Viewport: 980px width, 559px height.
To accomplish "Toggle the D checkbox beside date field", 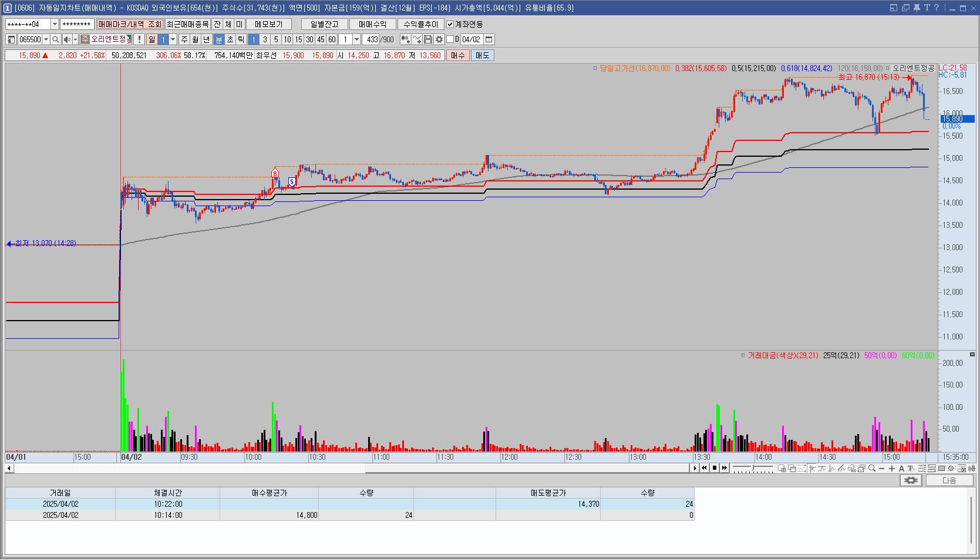I will 450,39.
